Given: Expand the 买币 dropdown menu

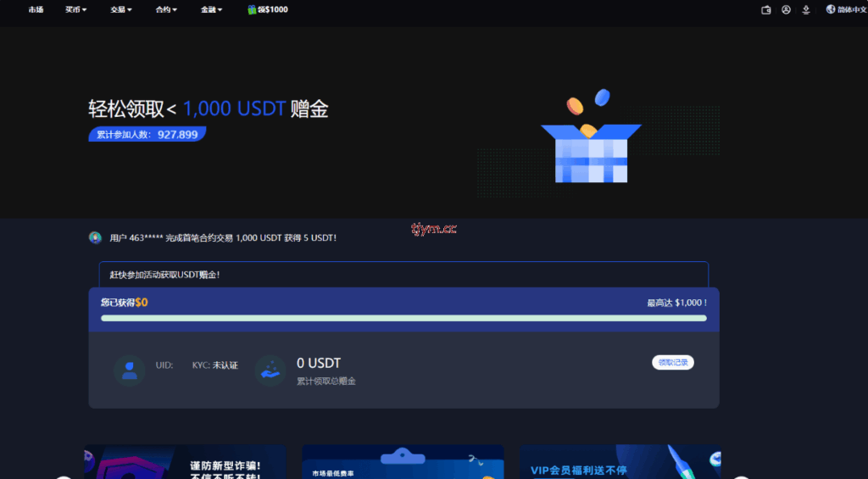Looking at the screenshot, I should [75, 10].
